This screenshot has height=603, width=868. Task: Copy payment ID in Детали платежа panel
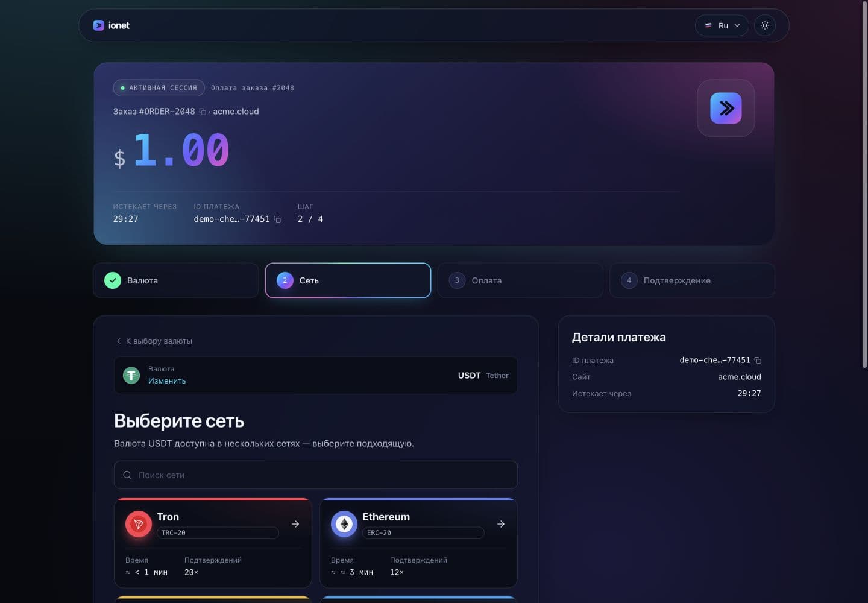(758, 361)
